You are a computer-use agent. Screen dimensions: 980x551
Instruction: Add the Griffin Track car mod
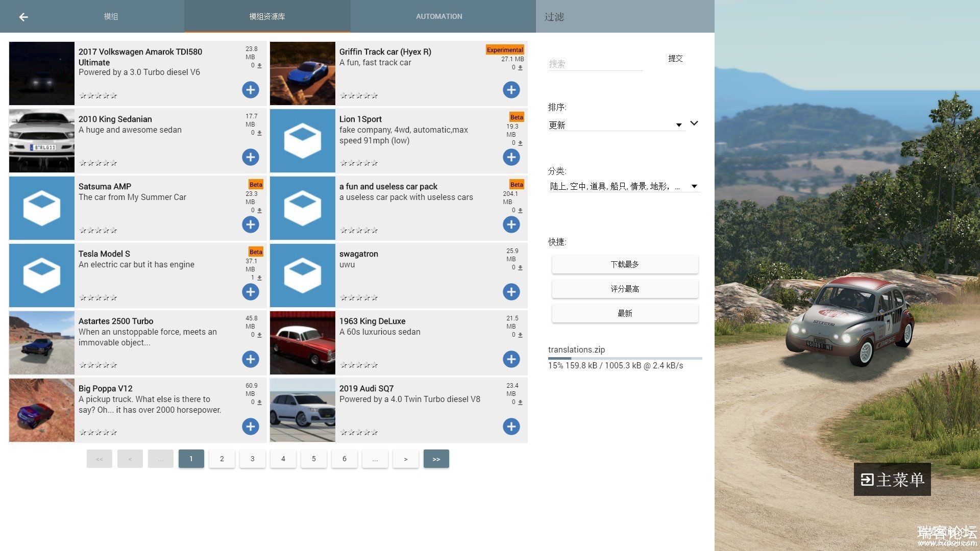(511, 90)
